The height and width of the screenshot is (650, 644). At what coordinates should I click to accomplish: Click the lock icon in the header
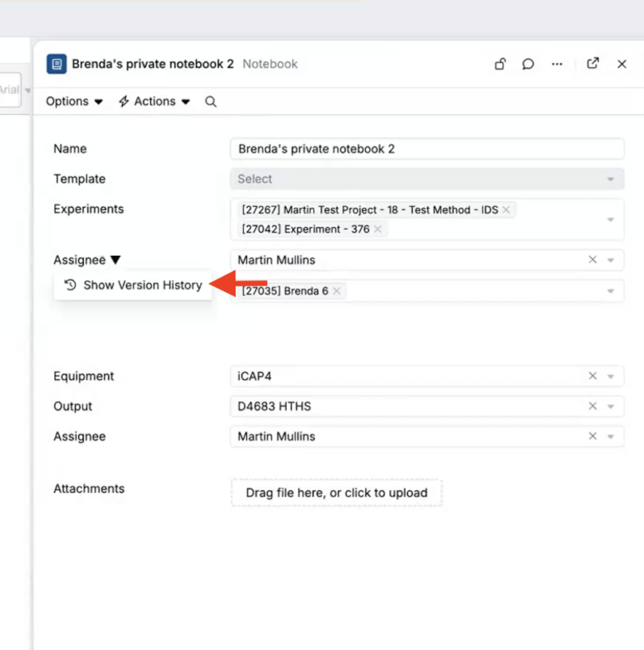[x=500, y=64]
